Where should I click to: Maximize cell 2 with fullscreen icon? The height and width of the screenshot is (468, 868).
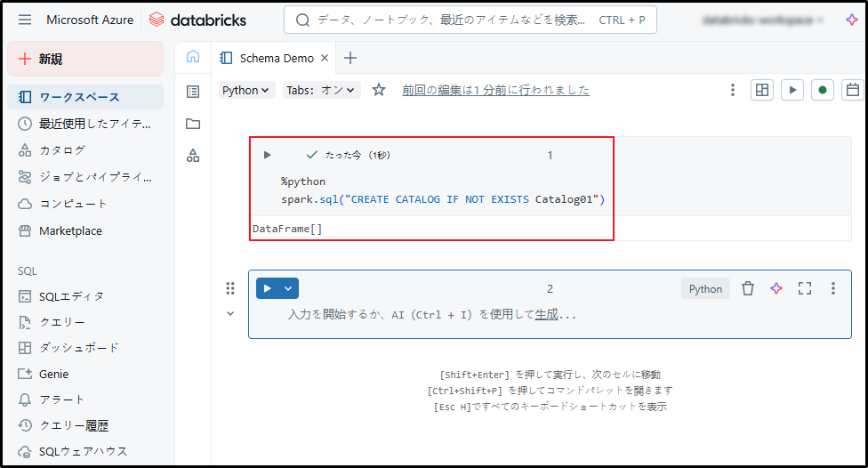pos(805,288)
